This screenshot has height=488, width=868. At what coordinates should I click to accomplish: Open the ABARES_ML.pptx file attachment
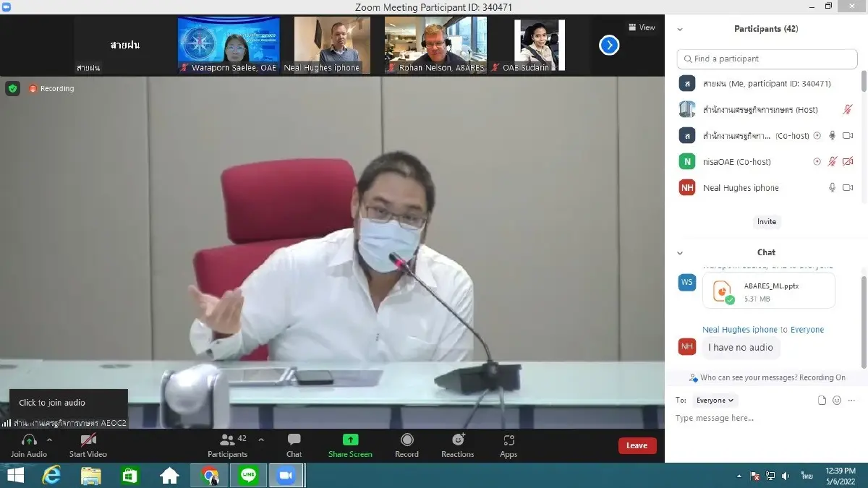(x=768, y=291)
